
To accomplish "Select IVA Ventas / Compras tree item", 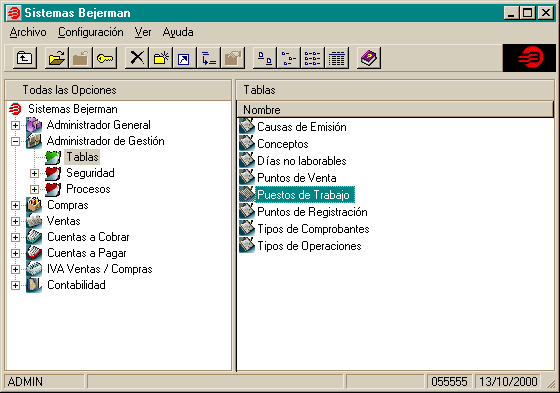I will 100,269.
